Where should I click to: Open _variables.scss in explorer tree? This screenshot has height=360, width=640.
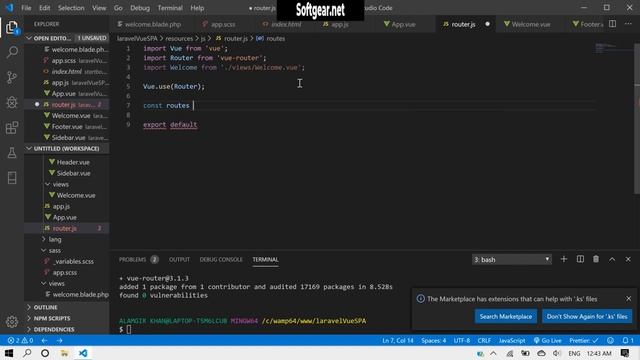click(x=74, y=262)
